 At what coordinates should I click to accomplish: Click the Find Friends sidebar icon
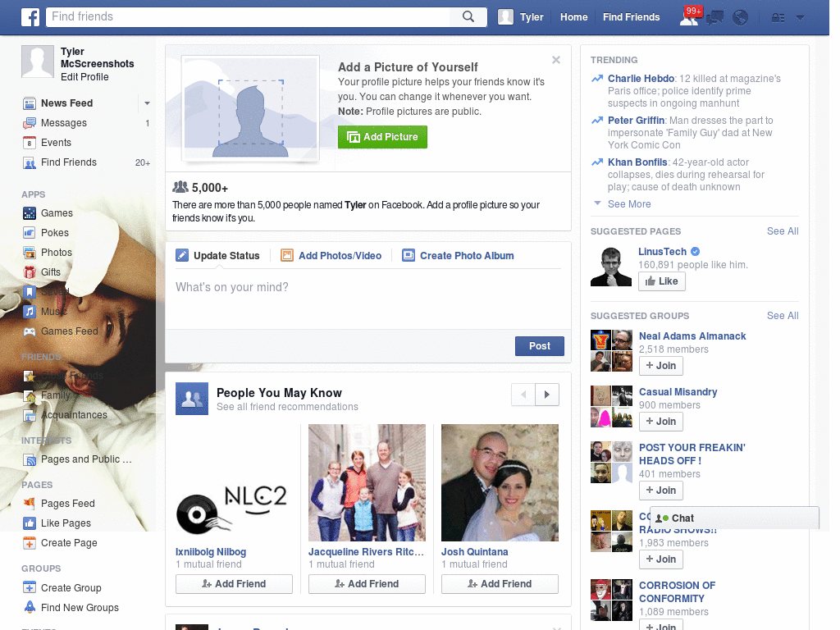click(30, 163)
